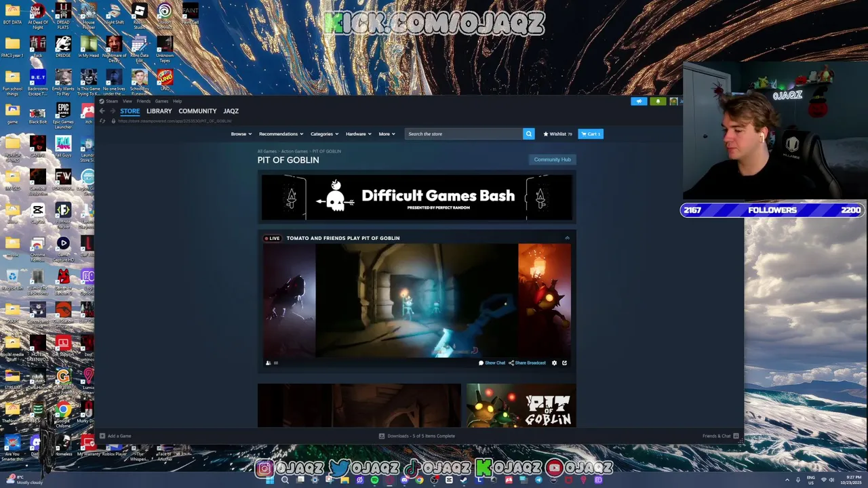
Task: Follow the Action Games breadcrumb link
Action: tap(294, 151)
